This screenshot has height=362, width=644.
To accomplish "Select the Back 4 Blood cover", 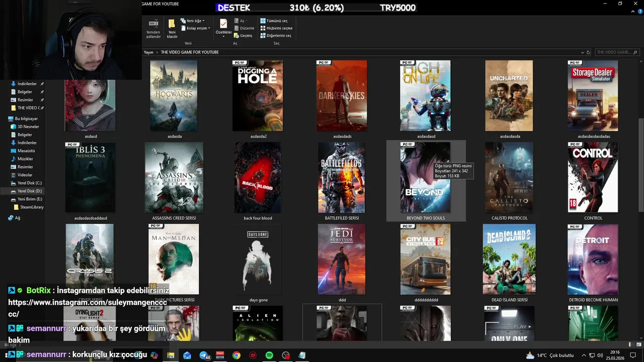I will [x=258, y=178].
